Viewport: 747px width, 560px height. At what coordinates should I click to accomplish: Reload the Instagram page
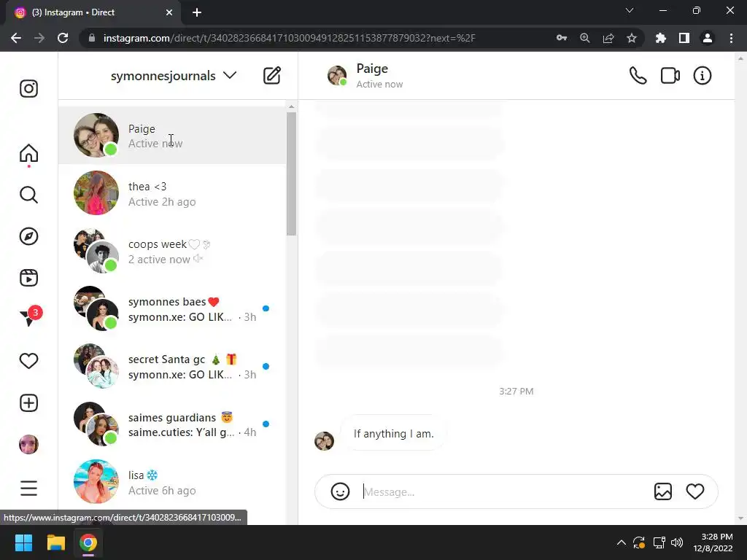(63, 38)
